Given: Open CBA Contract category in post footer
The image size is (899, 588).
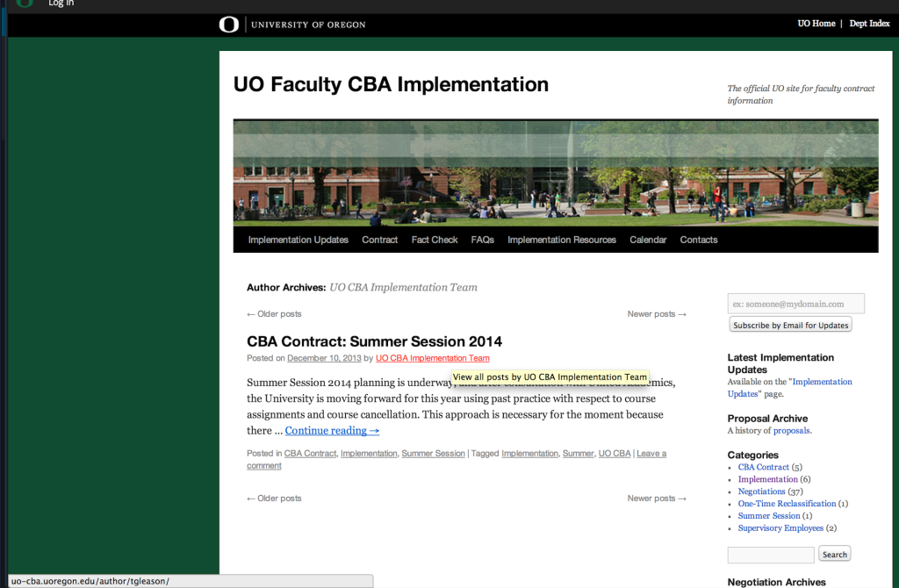Looking at the screenshot, I should (310, 454).
